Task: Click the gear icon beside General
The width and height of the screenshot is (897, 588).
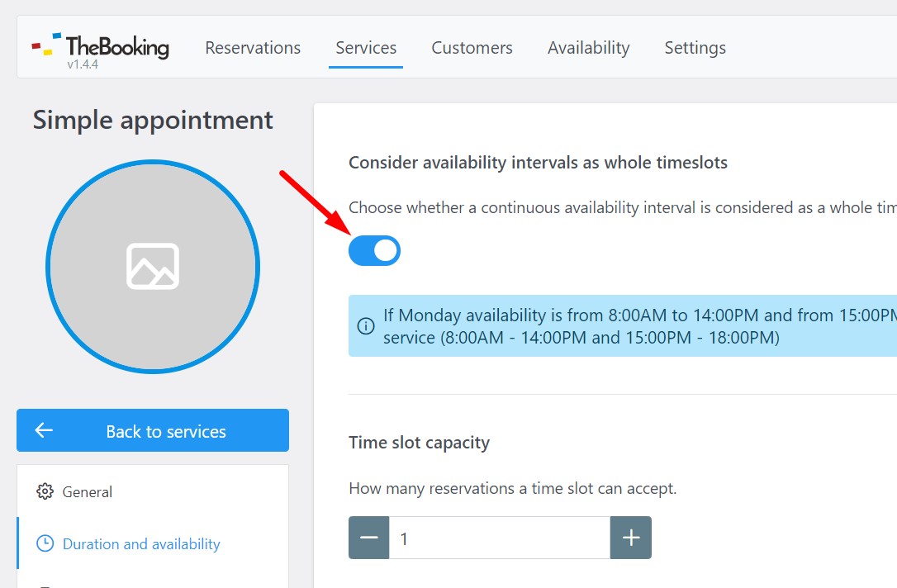Action: [x=45, y=491]
